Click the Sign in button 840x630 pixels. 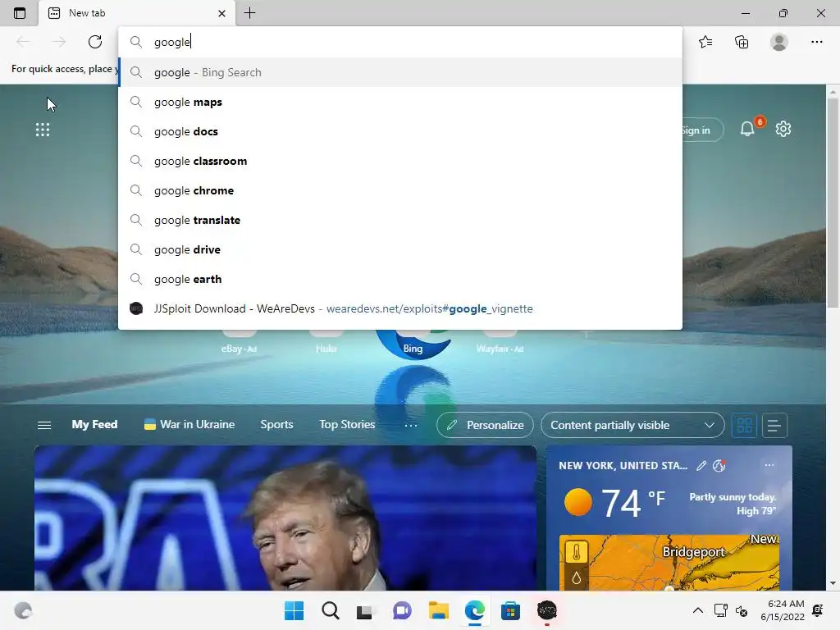702,130
